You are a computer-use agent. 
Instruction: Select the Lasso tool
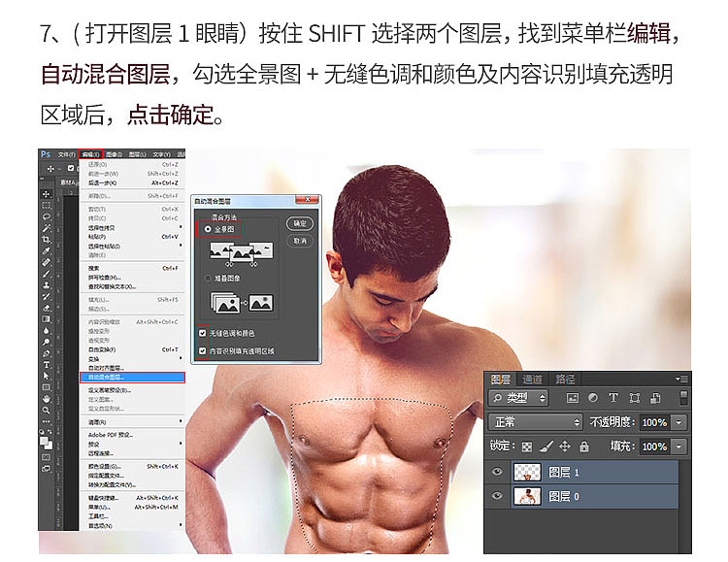pyautogui.click(x=46, y=216)
